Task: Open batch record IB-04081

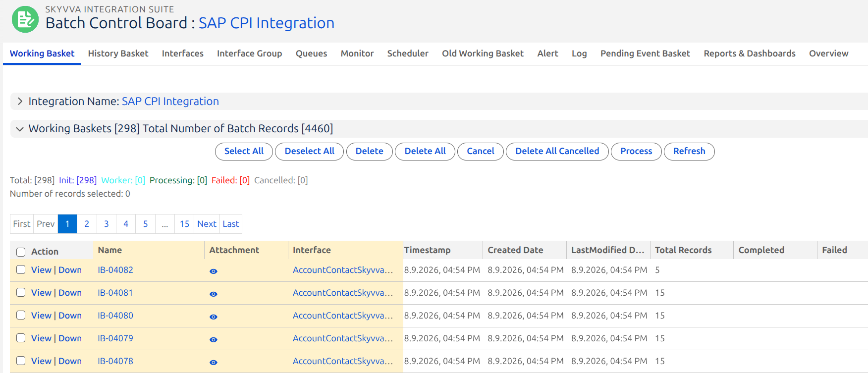Action: [115, 293]
